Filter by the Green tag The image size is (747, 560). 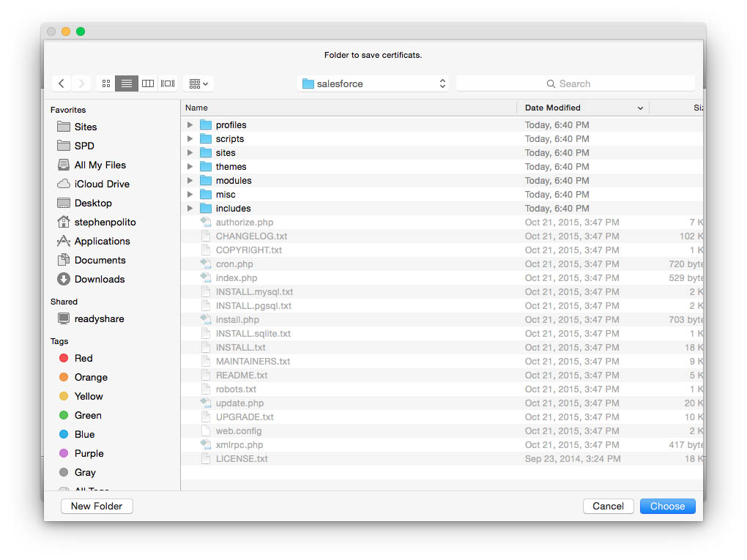coord(88,415)
